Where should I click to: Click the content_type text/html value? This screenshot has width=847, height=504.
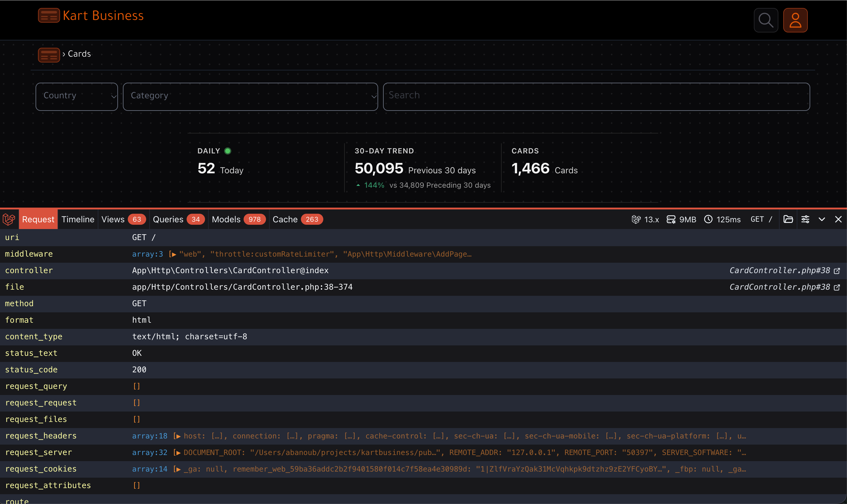pos(190,337)
